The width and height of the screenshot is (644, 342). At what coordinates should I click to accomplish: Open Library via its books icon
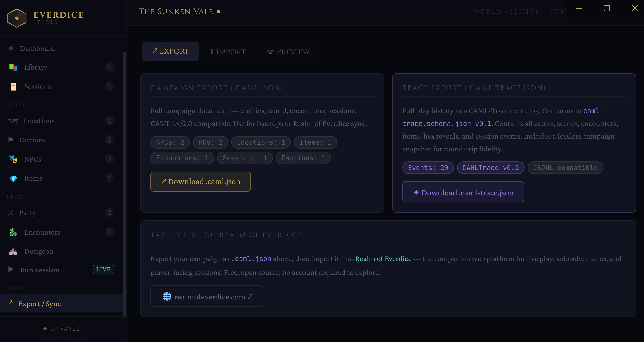(13, 68)
